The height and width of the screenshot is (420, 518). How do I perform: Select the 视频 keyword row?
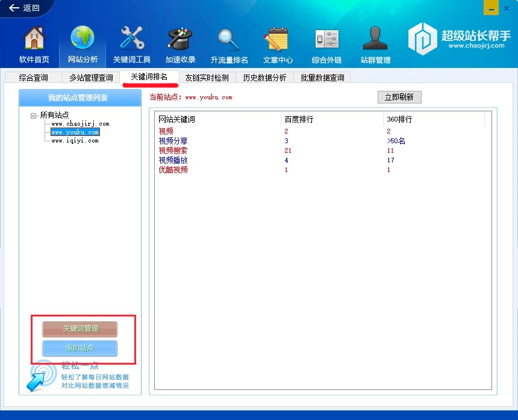coord(323,131)
